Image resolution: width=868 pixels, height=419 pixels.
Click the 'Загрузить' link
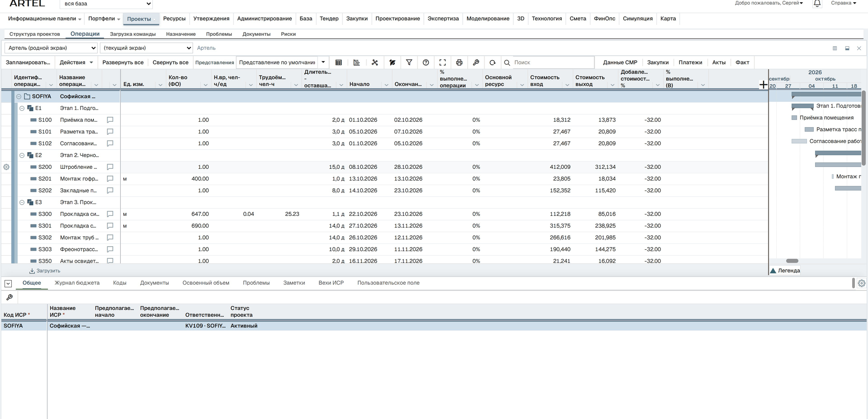tap(45, 271)
